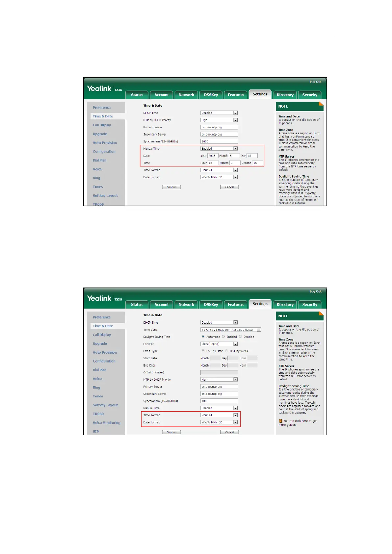This screenshot has height=554, width=392.
Task: Switch to DSSKey tab in the lower screenshot
Action: (211, 305)
